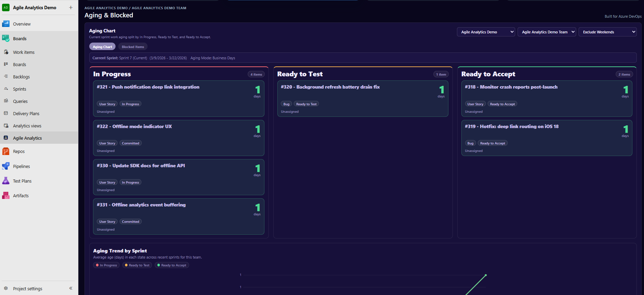This screenshot has height=295, width=644.
Task: Click Ready to Accept tag on #319
Action: click(492, 143)
